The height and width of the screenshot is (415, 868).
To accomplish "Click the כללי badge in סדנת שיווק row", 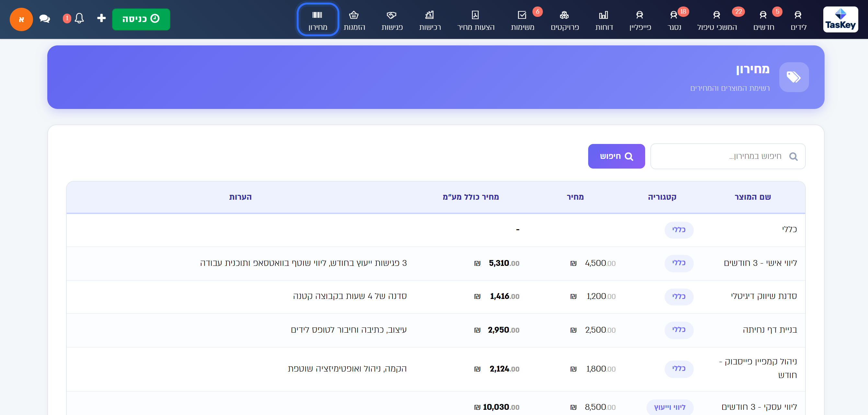I will coord(679,296).
